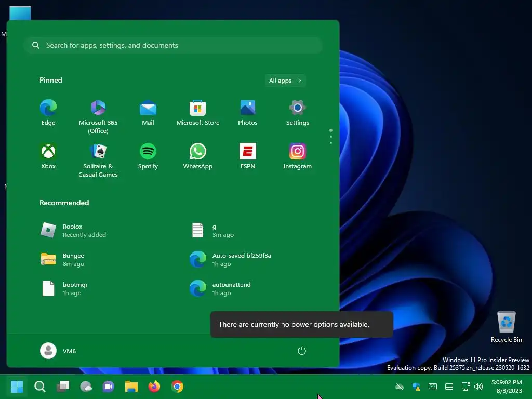Open Task View on taskbar
Viewport: 532px width, 399px height.
click(x=63, y=387)
